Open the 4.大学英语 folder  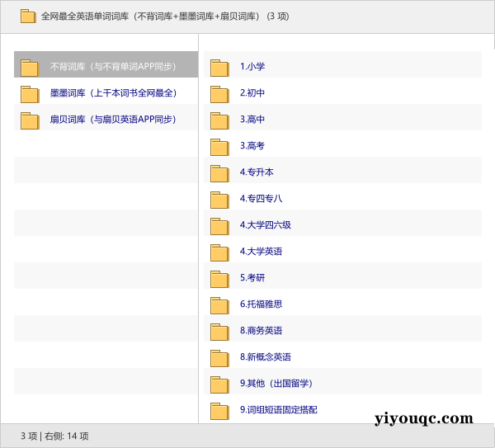(261, 252)
